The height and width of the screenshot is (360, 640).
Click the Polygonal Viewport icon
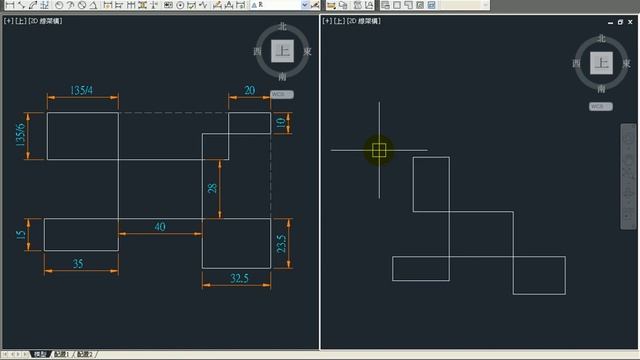[x=408, y=5]
